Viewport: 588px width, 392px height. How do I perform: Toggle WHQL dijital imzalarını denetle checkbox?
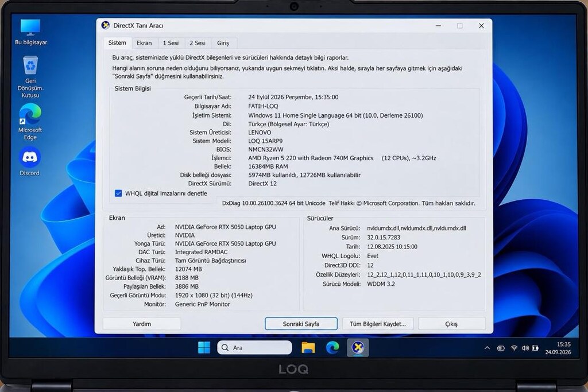[x=118, y=193]
